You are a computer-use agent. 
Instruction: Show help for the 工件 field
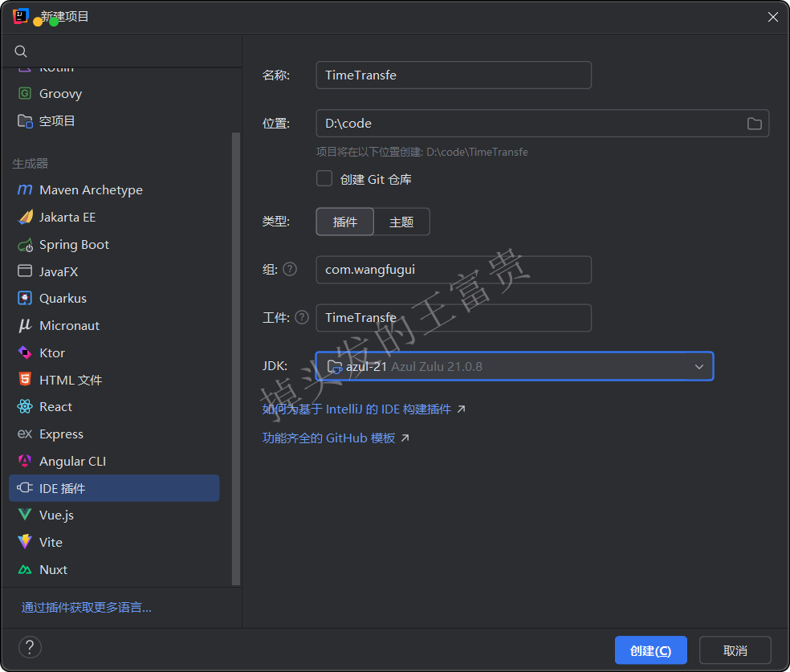(x=301, y=317)
